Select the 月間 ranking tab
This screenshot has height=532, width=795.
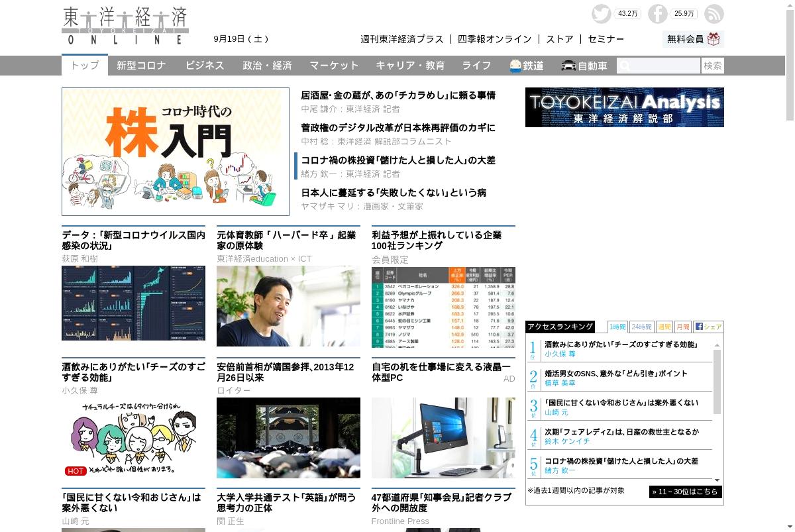pos(683,327)
